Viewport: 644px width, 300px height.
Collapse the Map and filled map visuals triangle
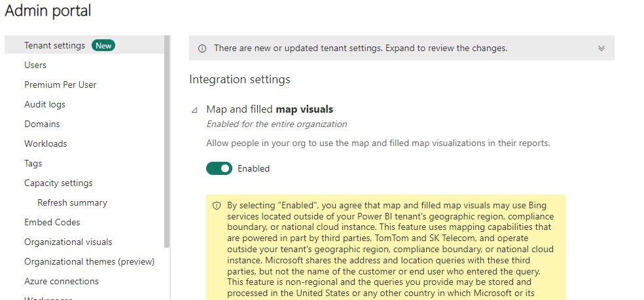(194, 110)
